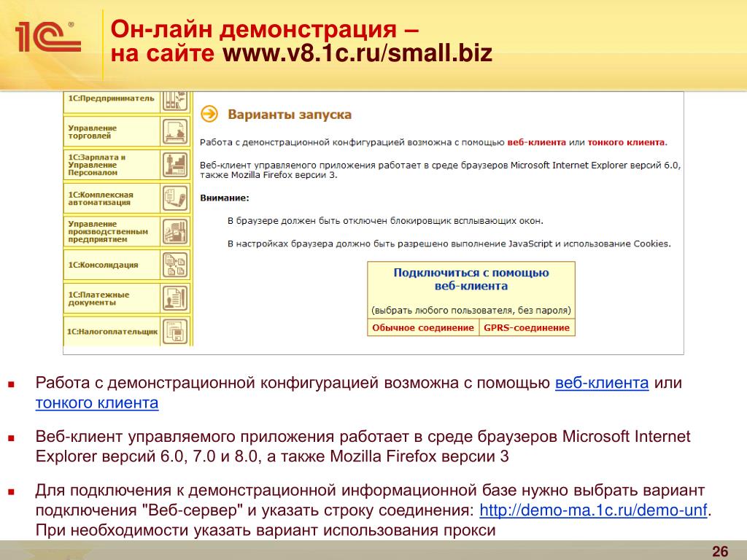
Task: Click the Зарплата и Управление Персоналом icon
Action: 175,165
